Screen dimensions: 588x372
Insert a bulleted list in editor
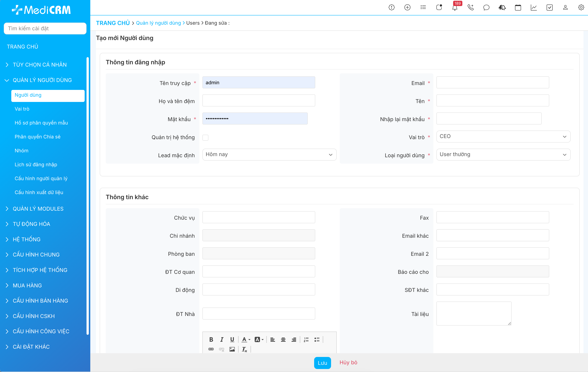click(x=317, y=339)
